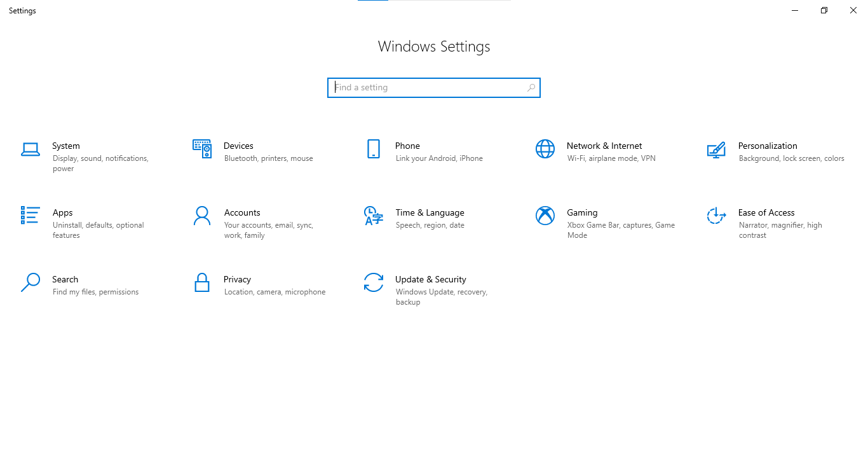Select the Phone icon
The height and width of the screenshot is (463, 868).
(x=374, y=149)
